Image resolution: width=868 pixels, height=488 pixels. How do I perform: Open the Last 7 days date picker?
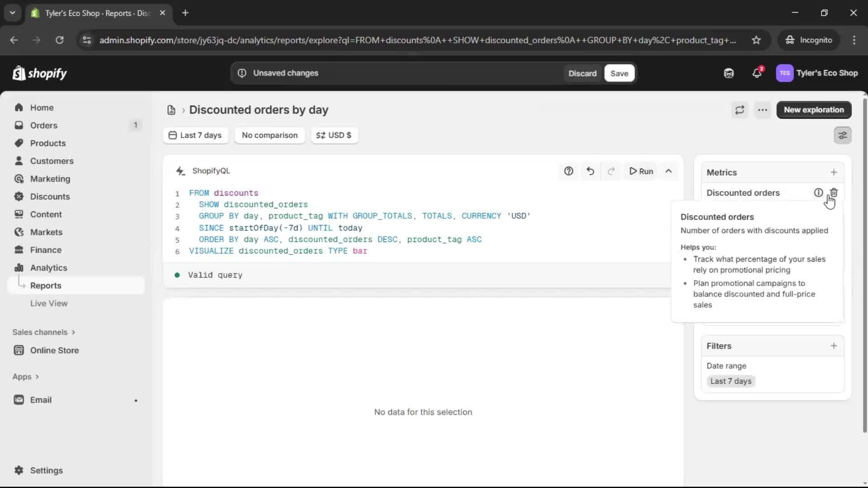(x=195, y=135)
